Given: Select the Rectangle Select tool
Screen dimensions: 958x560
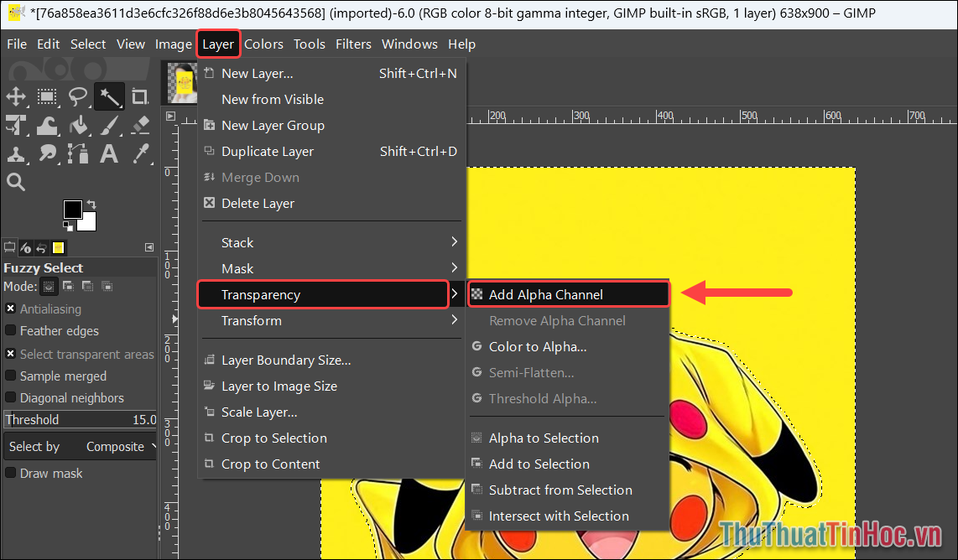Looking at the screenshot, I should tap(47, 96).
